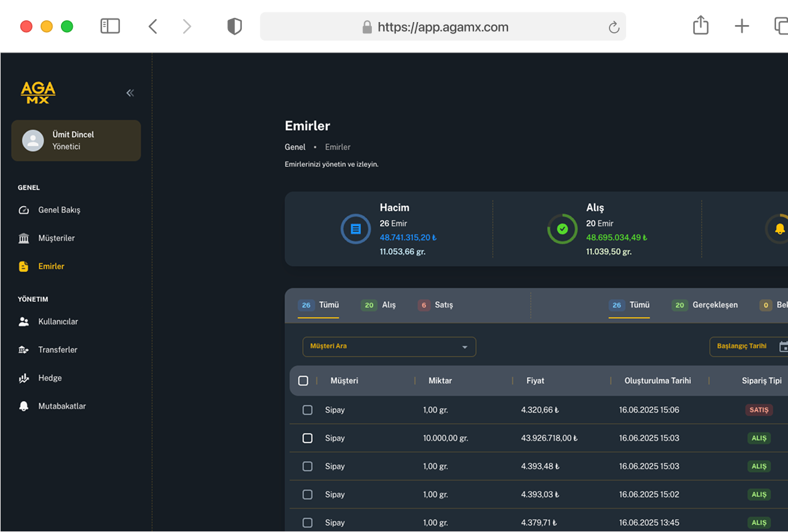Open Hedge via the waveform icon
Screen dimensions: 788x532
click(x=23, y=378)
